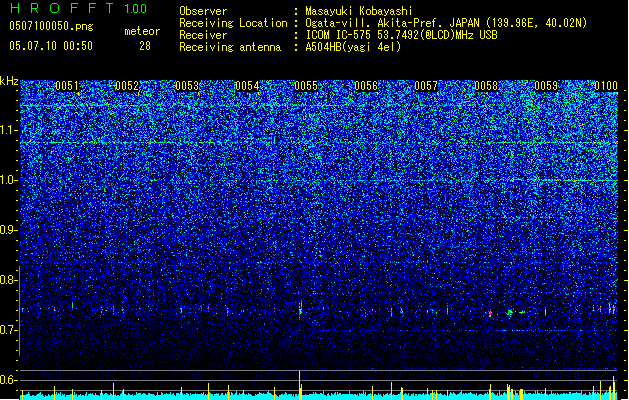Click the 0055 time marker
The image size is (629, 400).
[x=306, y=86]
